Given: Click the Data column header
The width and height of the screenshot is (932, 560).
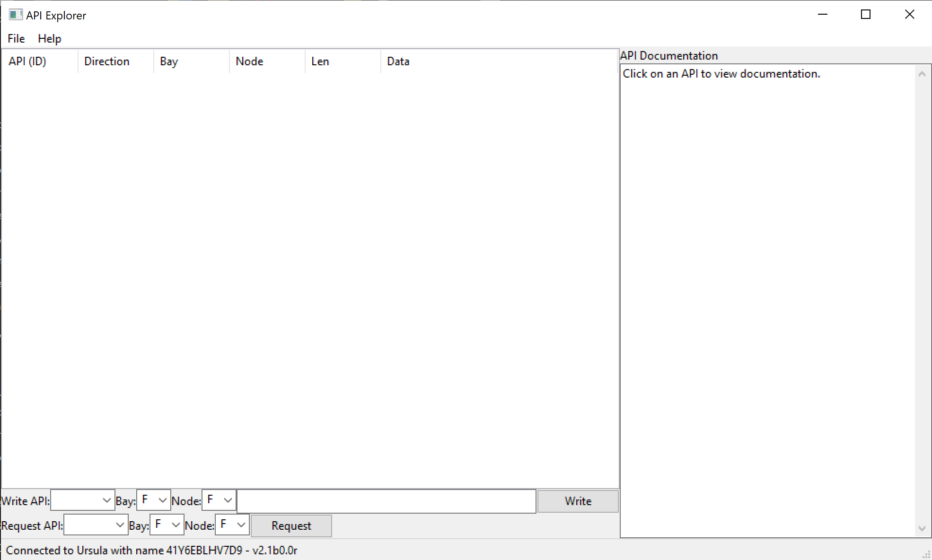Looking at the screenshot, I should click(398, 61).
